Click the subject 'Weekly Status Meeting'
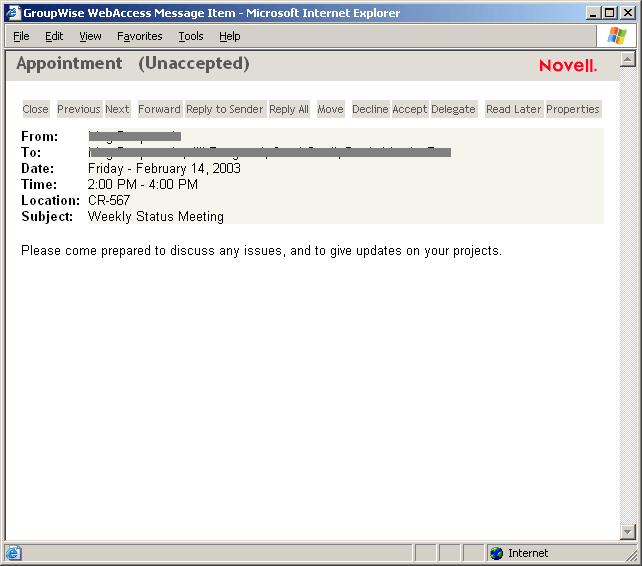 click(156, 216)
